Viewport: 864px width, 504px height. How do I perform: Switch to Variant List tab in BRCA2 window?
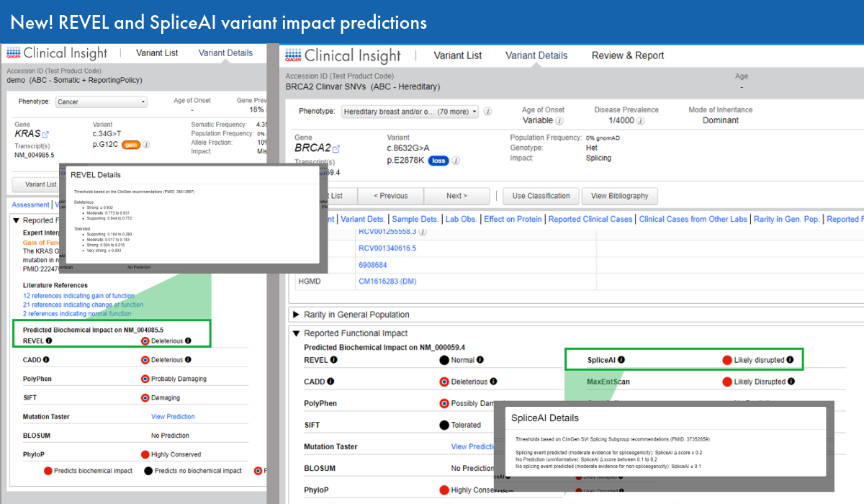pos(458,55)
